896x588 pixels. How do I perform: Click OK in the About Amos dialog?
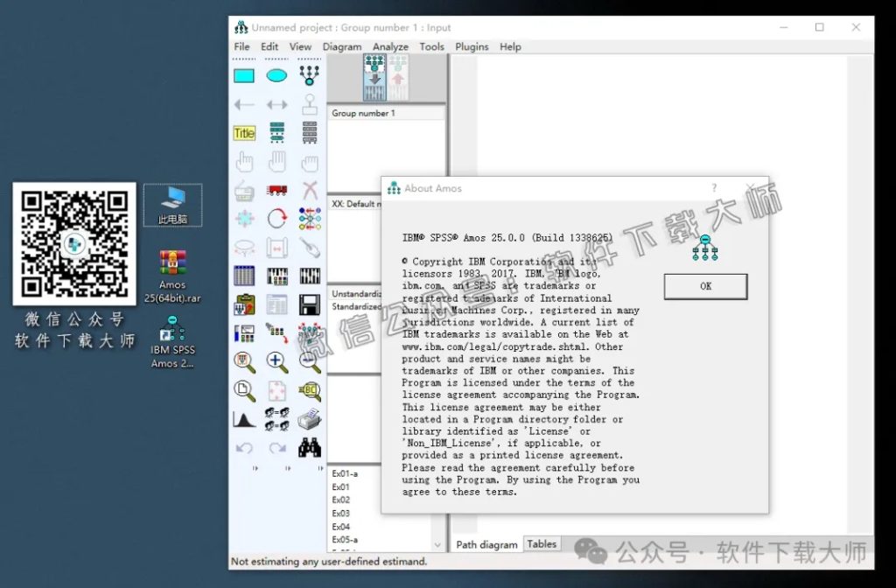(705, 286)
